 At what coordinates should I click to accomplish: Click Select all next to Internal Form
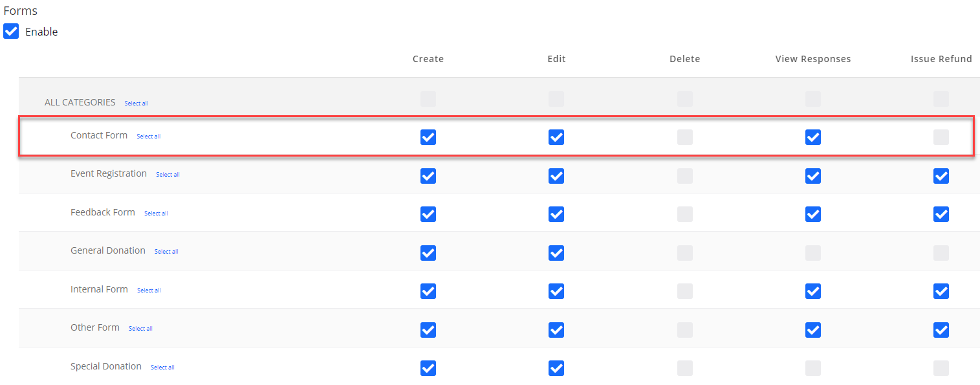[149, 291]
